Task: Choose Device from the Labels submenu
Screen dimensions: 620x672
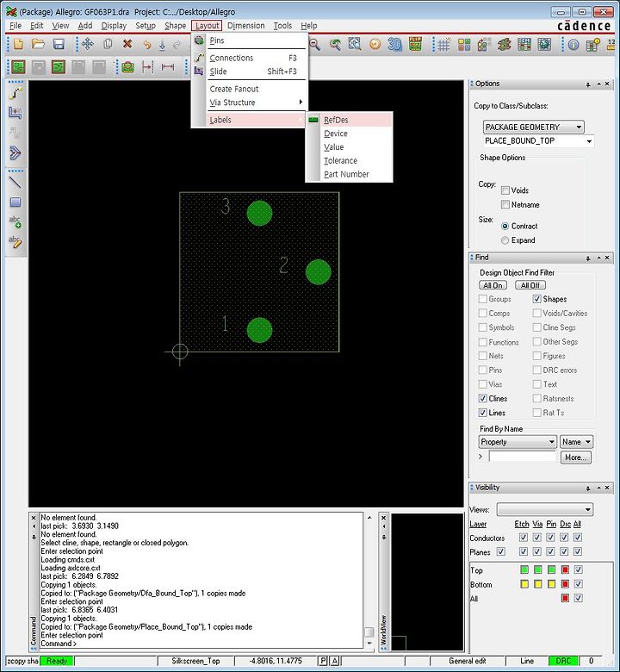Action: (x=350, y=134)
